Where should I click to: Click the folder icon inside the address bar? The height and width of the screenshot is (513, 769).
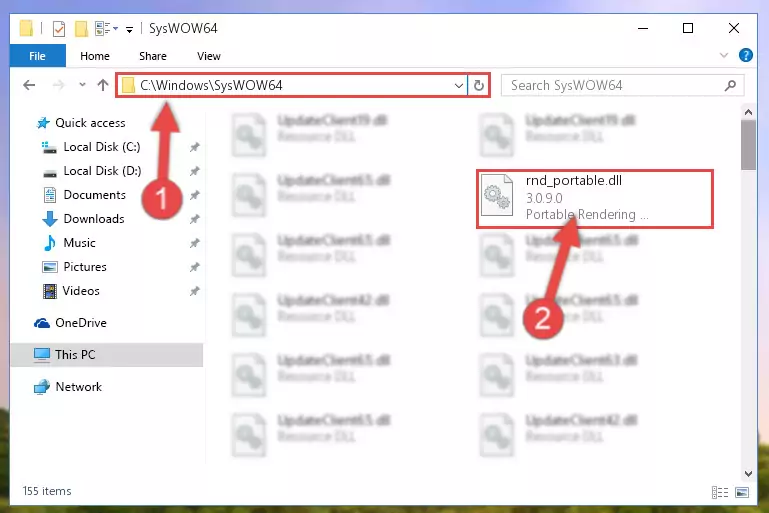(128, 85)
